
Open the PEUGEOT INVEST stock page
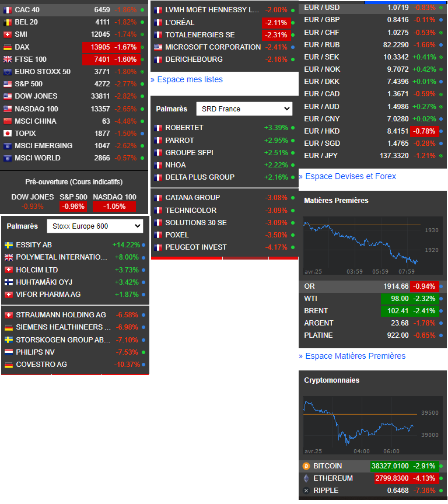tap(196, 247)
